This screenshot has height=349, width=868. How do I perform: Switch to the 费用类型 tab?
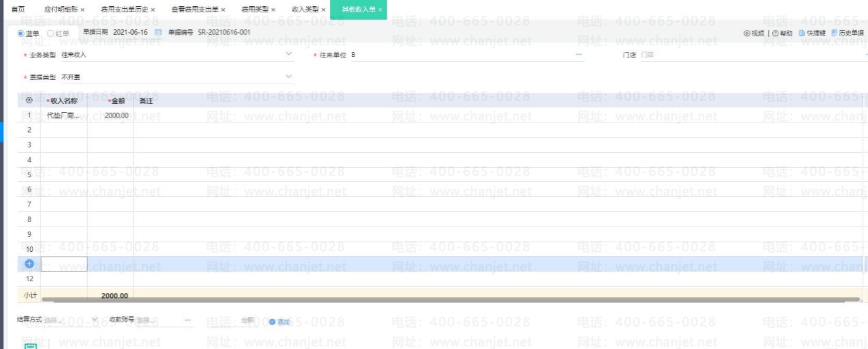coord(255,10)
